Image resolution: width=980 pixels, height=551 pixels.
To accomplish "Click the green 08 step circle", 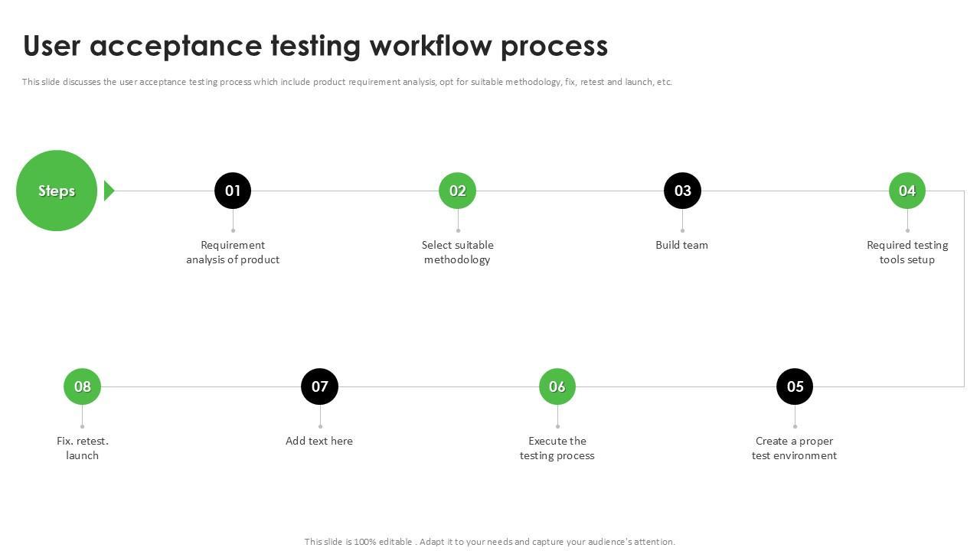I will [x=82, y=386].
